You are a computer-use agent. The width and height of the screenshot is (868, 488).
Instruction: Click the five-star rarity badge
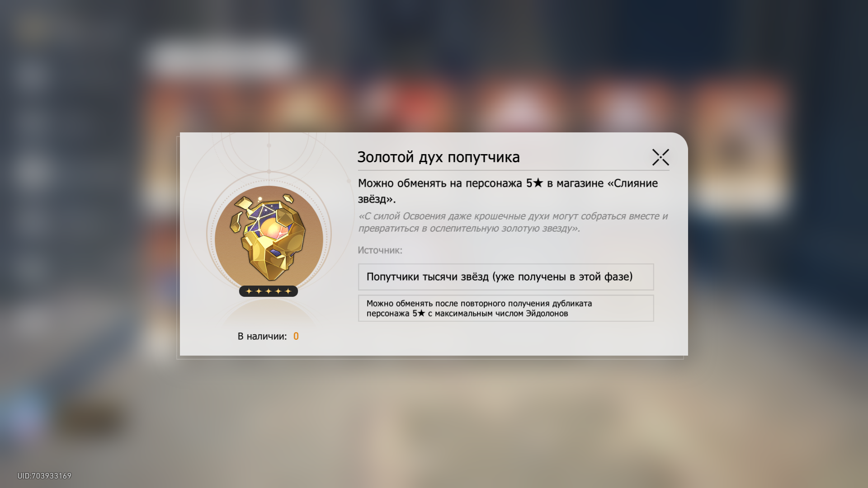click(x=269, y=291)
